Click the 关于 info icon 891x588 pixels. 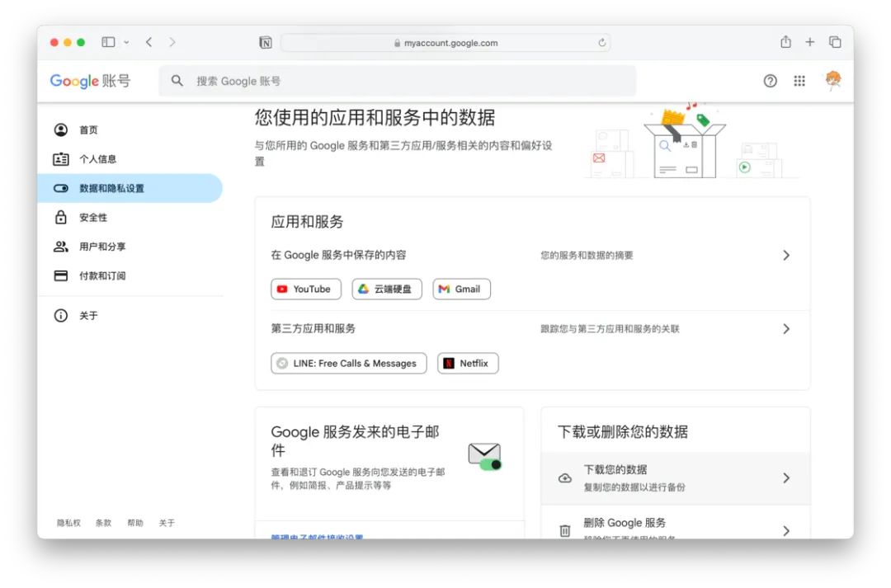click(x=61, y=315)
